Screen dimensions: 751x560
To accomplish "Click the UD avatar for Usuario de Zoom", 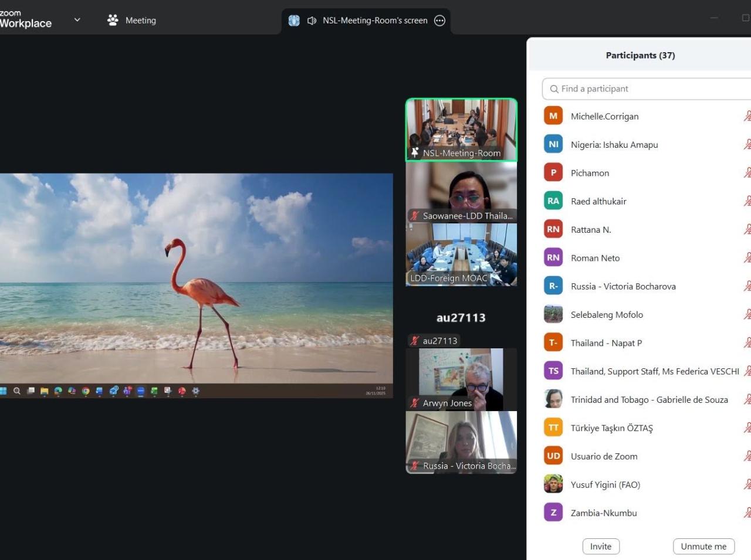I will pos(553,456).
